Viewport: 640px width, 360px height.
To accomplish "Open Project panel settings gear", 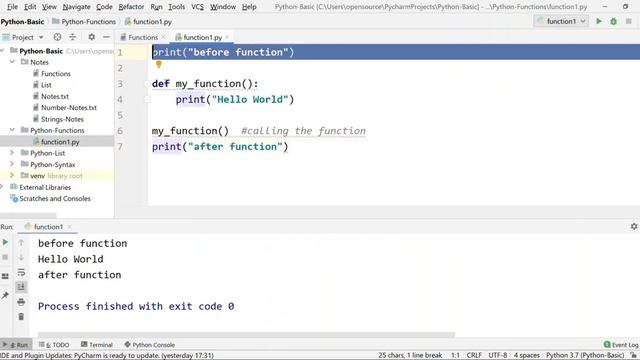I will pos(91,37).
